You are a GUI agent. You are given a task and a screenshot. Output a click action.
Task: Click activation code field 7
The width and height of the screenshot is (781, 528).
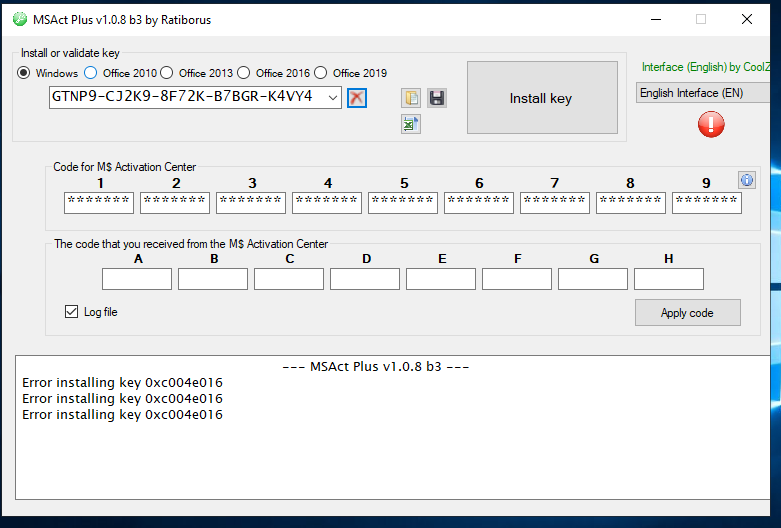(555, 203)
